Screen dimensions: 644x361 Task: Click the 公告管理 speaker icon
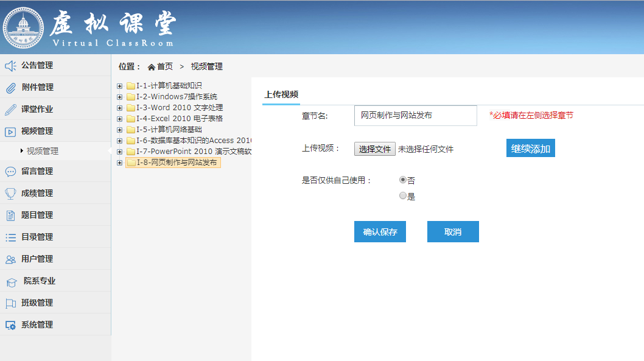pyautogui.click(x=10, y=66)
